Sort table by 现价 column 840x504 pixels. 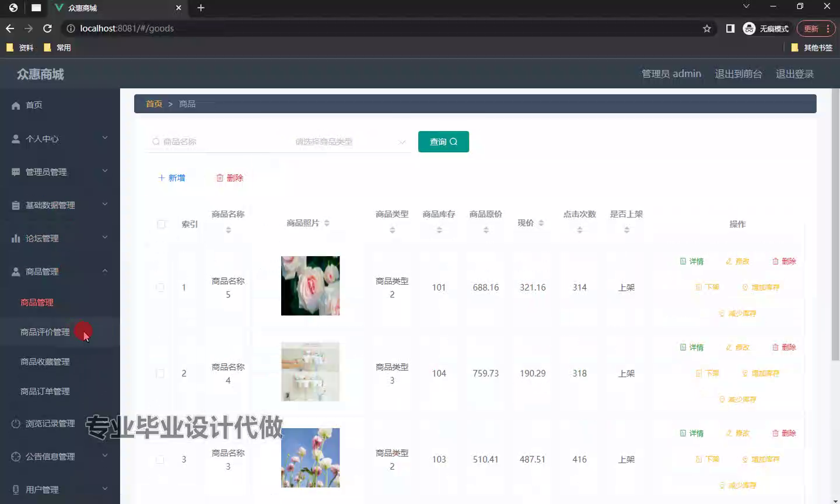(x=541, y=223)
